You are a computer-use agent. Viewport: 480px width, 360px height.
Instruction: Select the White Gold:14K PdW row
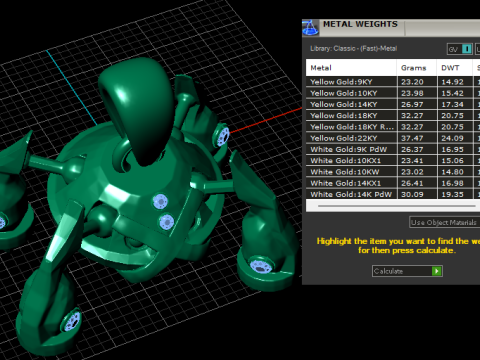click(x=393, y=194)
